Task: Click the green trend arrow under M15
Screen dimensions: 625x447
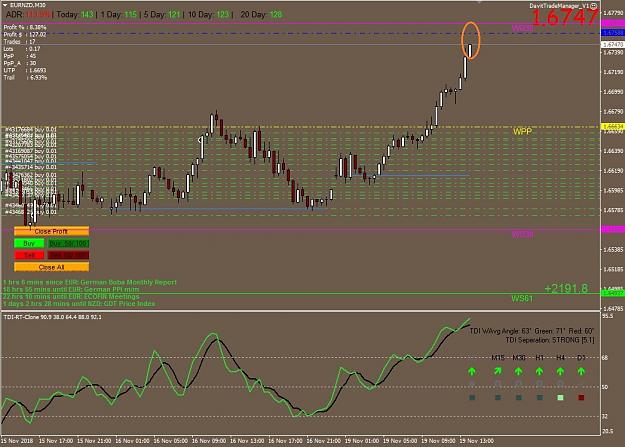Action: pos(497,371)
